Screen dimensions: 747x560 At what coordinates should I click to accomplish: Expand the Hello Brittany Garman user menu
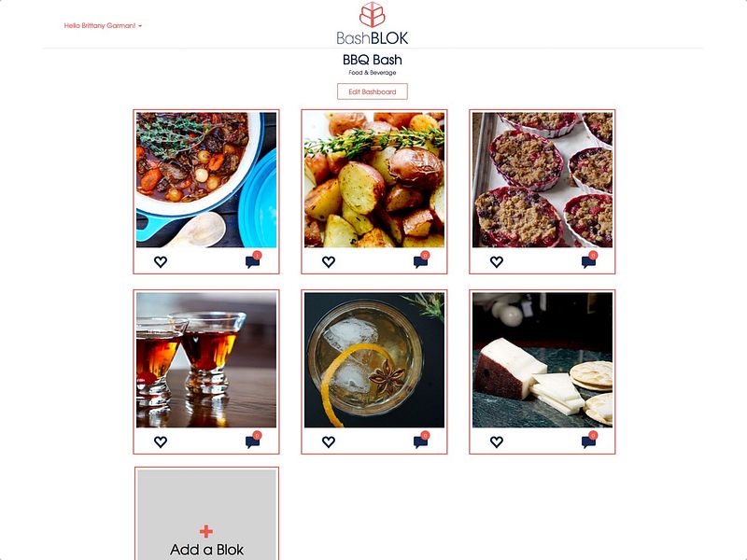103,26
